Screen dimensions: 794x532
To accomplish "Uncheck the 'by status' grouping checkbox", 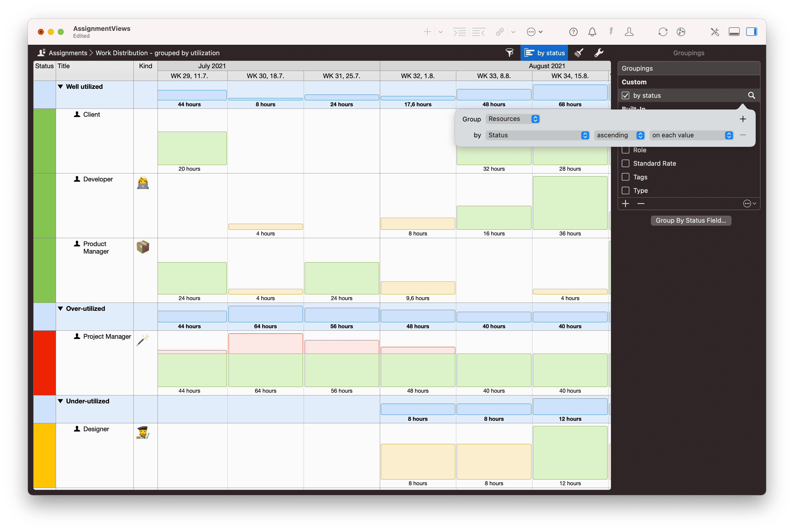I will tap(625, 95).
